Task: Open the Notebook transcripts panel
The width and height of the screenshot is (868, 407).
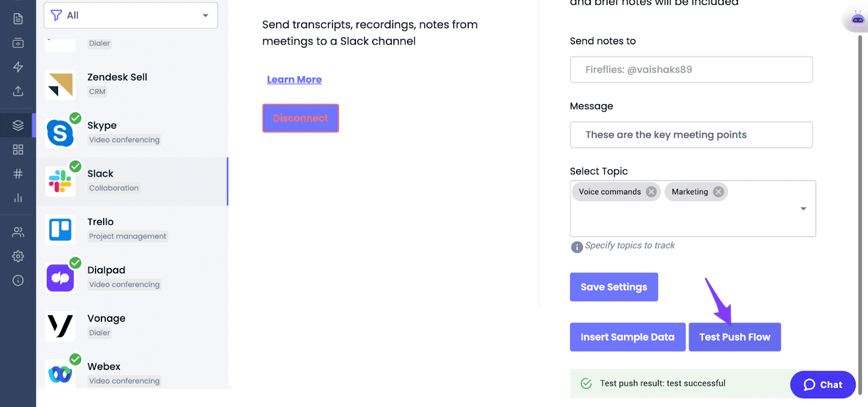Action: (x=18, y=18)
